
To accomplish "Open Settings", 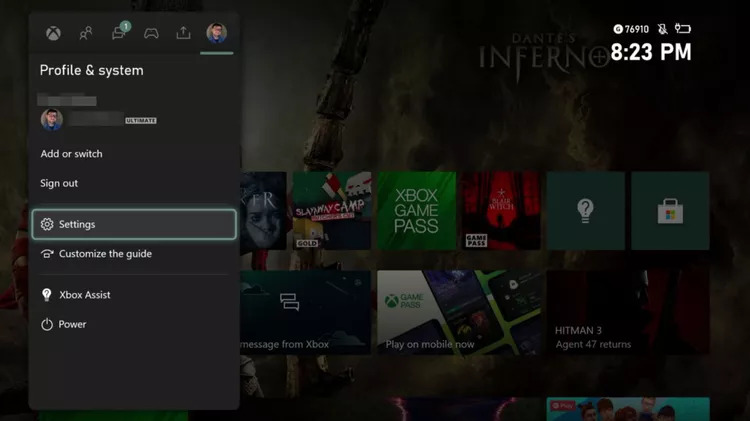I will tap(134, 224).
